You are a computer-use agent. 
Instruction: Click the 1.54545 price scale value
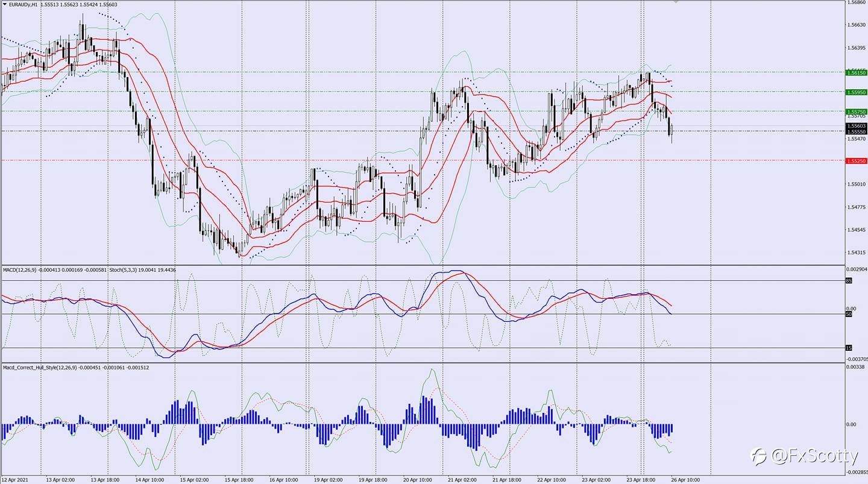(857, 230)
